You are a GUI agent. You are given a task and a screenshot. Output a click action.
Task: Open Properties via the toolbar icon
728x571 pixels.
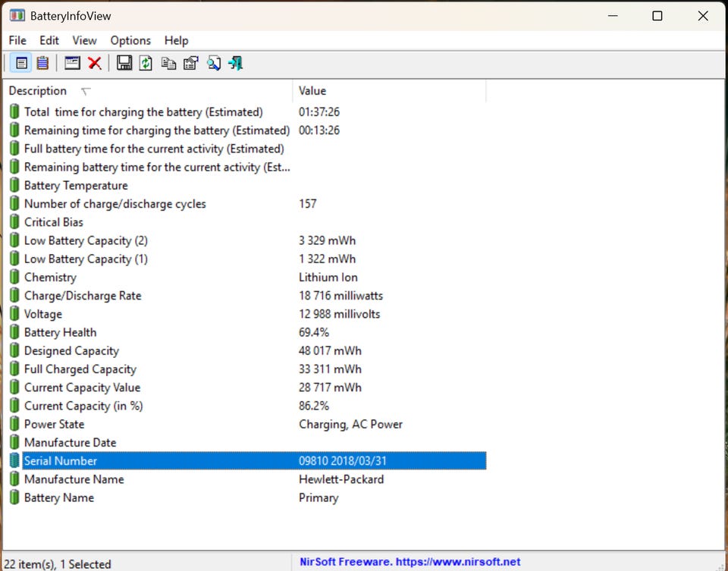(191, 63)
